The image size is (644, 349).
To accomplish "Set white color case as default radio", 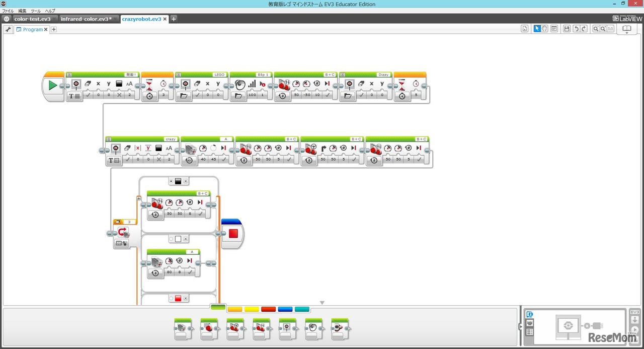I will [x=171, y=239].
